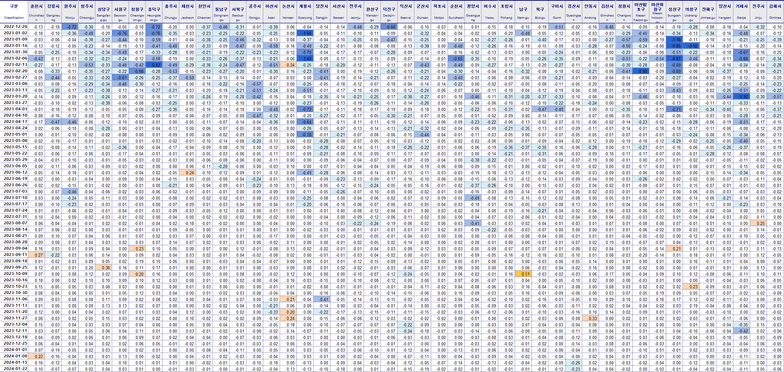
Task: Click orange 0.51 cell in Nam-gu column
Action: [523, 274]
